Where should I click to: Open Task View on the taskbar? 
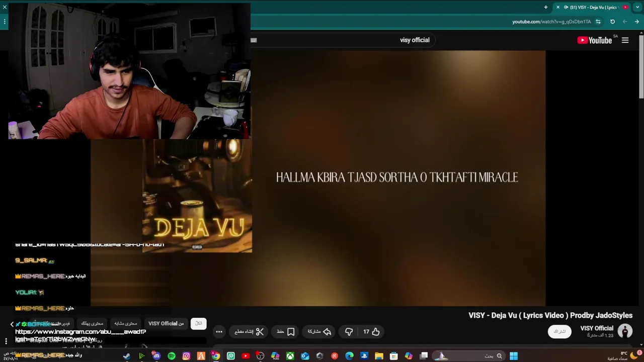point(424,356)
